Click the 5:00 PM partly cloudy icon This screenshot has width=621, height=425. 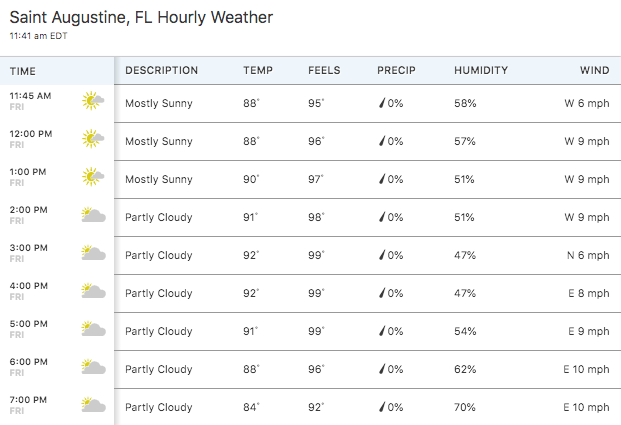coord(93,328)
